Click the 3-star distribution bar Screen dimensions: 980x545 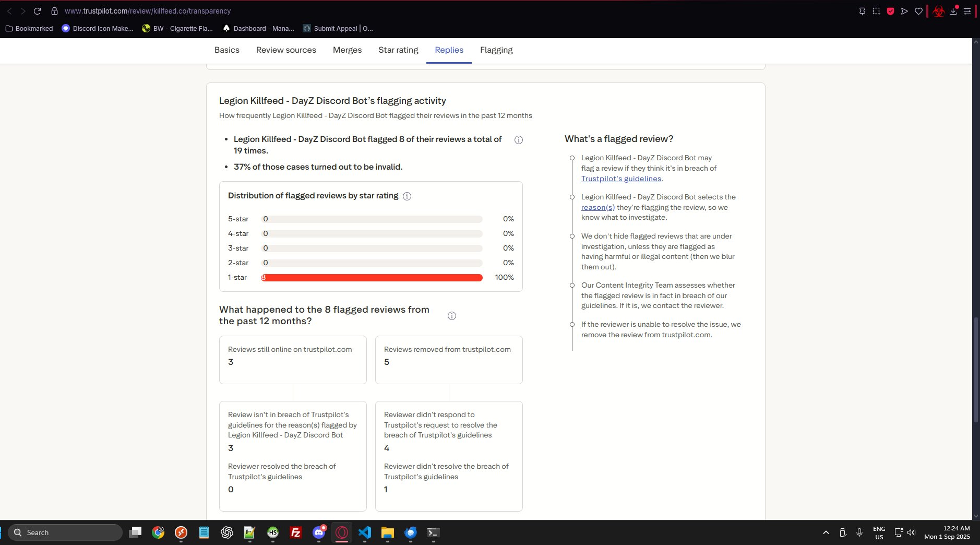click(372, 248)
